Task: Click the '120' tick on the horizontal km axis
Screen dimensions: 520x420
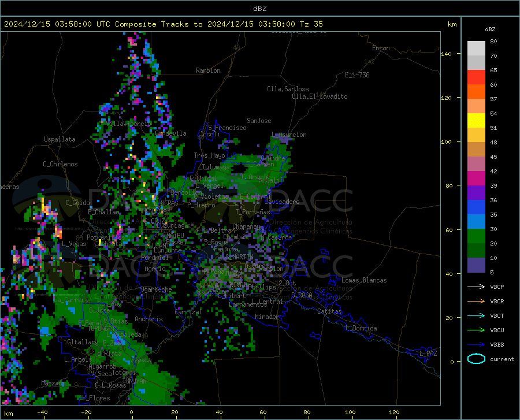Action: pyautogui.click(x=394, y=412)
